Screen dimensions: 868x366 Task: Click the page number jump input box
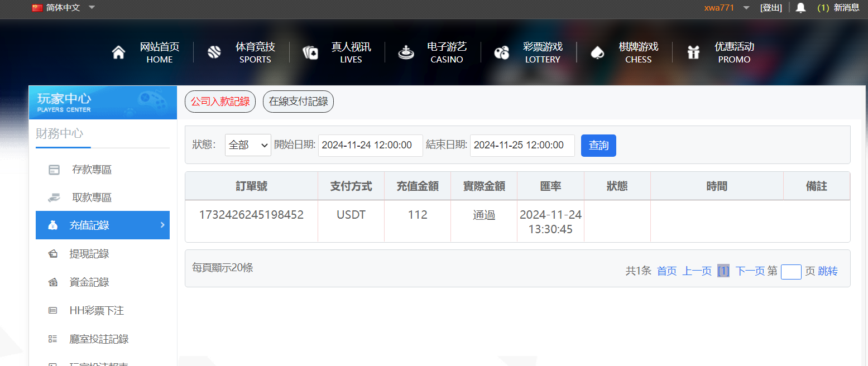[791, 271]
